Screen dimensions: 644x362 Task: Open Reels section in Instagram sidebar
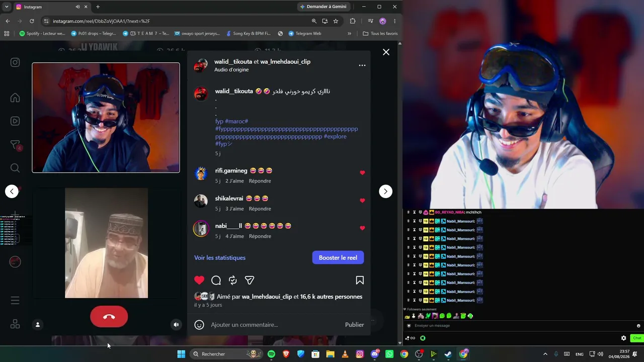tap(15, 121)
